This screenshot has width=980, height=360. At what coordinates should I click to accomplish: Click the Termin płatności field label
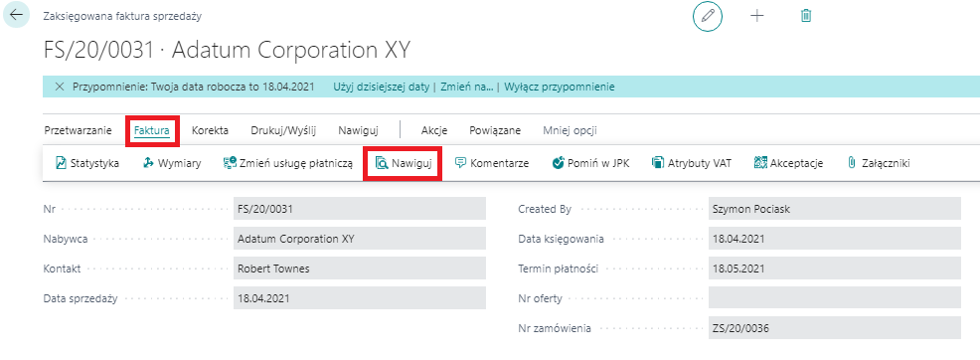click(559, 269)
